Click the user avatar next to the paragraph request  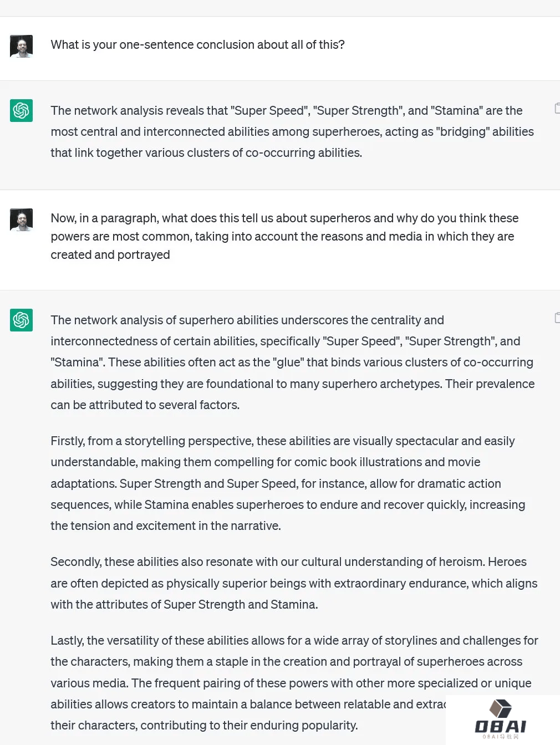22,220
